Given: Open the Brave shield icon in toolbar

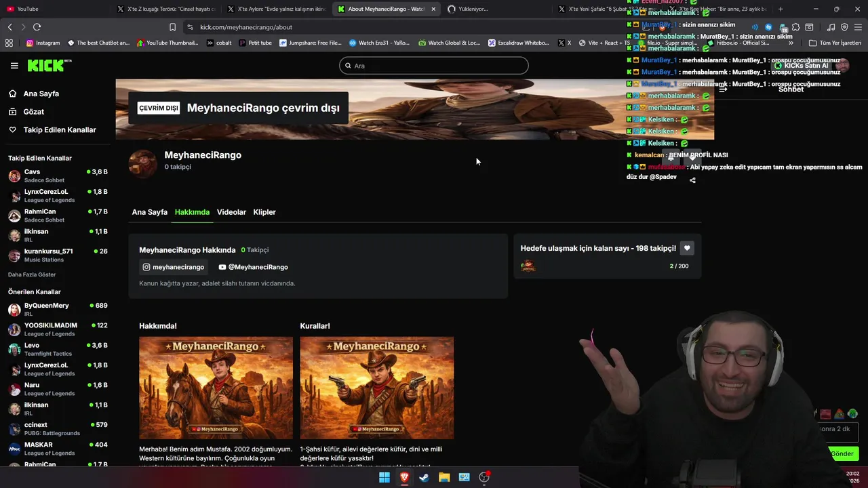Looking at the screenshot, I should coord(844,27).
